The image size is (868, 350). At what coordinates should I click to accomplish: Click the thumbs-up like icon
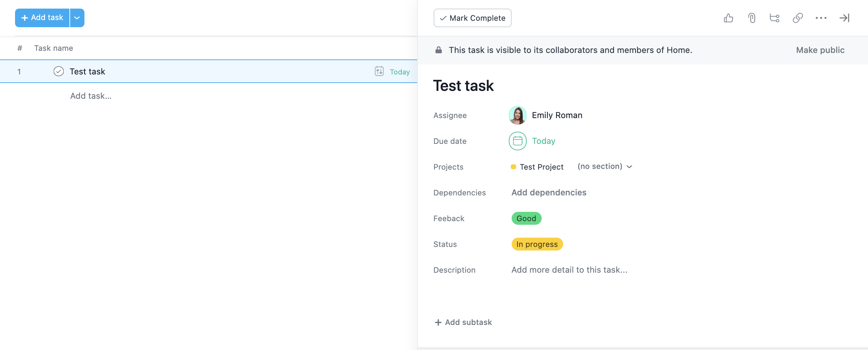click(x=728, y=18)
